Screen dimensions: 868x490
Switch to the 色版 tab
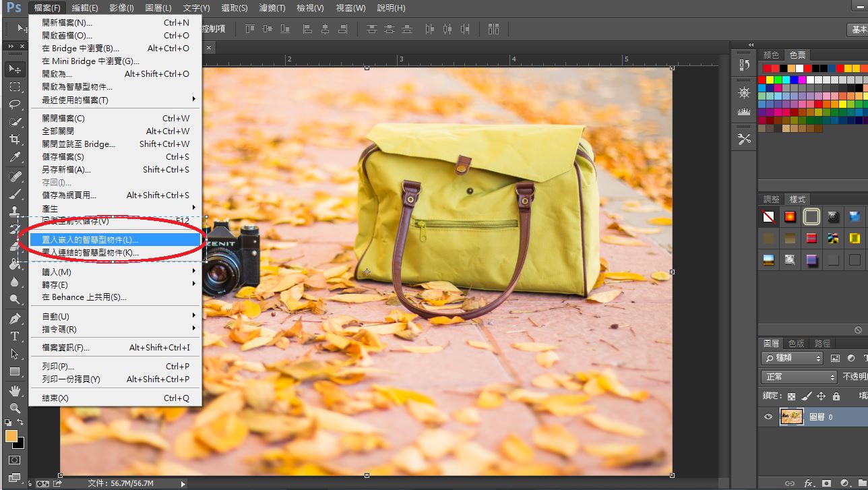click(797, 344)
